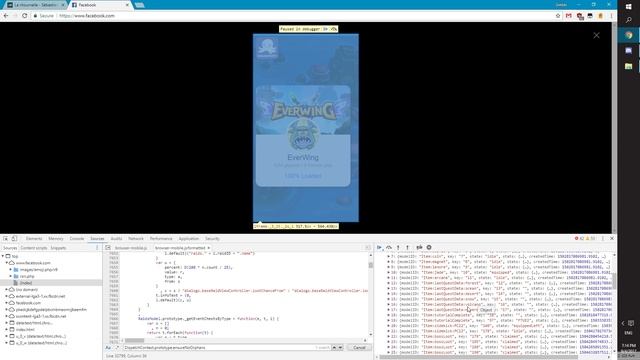Expand array entry 20 Item:sidekick equippedLeft
The width and height of the screenshot is (640, 360).
pyautogui.click(x=389, y=326)
